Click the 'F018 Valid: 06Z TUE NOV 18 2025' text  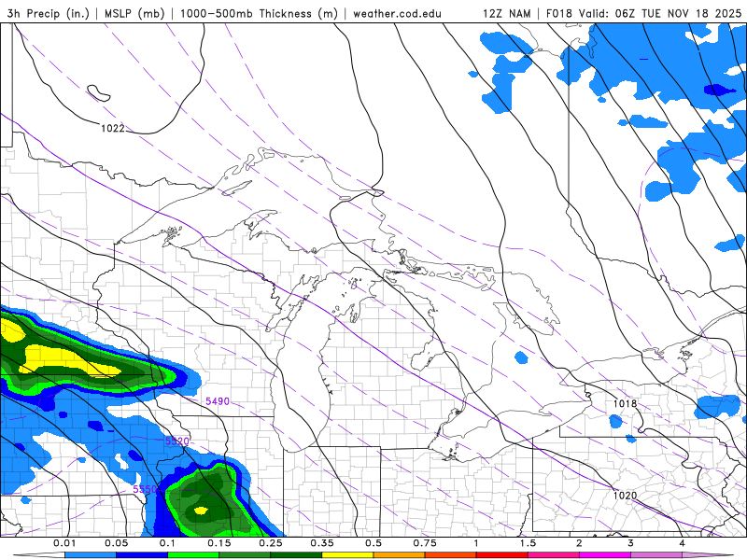(643, 13)
